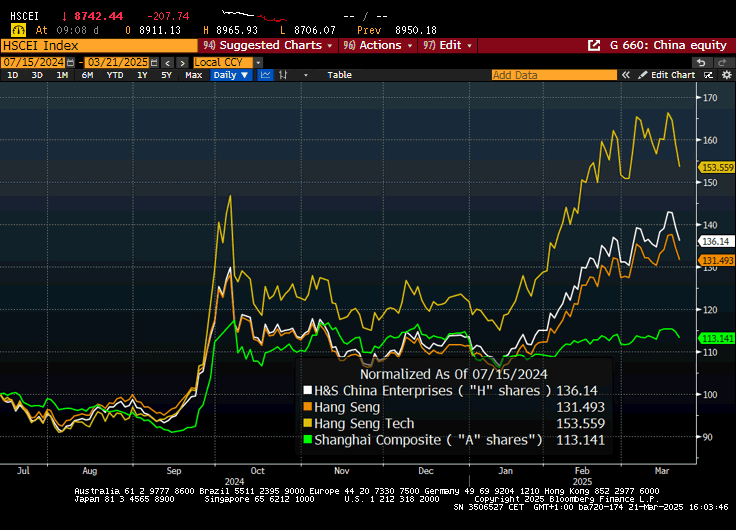Select the 1Y time range
736x530 pixels.
142,75
